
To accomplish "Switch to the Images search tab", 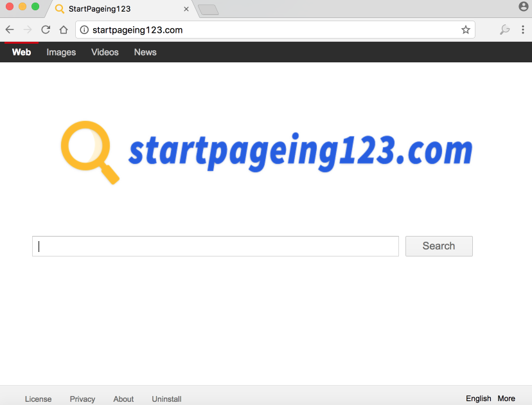I will click(x=61, y=52).
